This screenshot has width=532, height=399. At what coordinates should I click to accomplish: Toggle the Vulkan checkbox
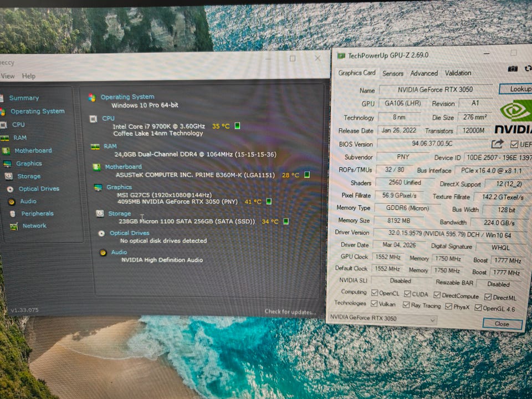[x=374, y=303]
